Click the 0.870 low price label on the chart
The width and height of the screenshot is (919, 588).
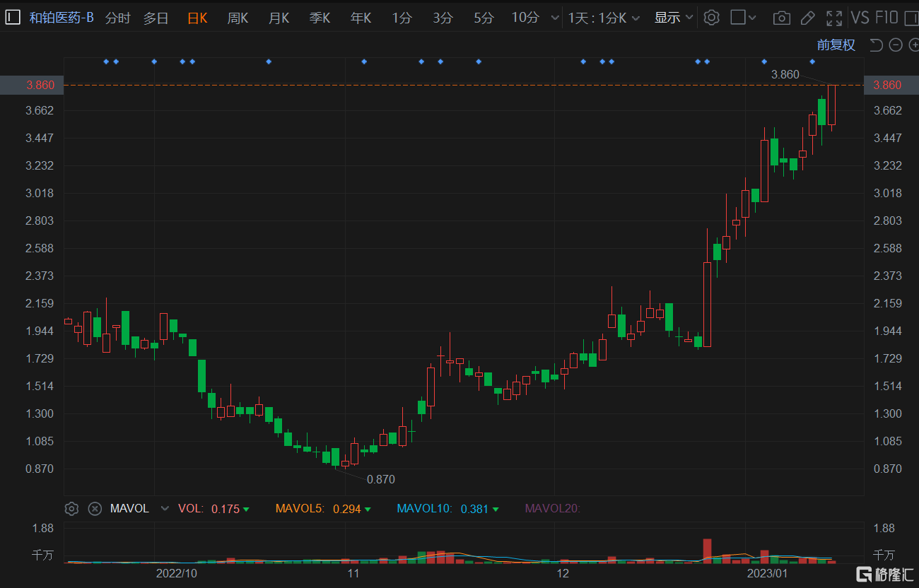point(380,479)
